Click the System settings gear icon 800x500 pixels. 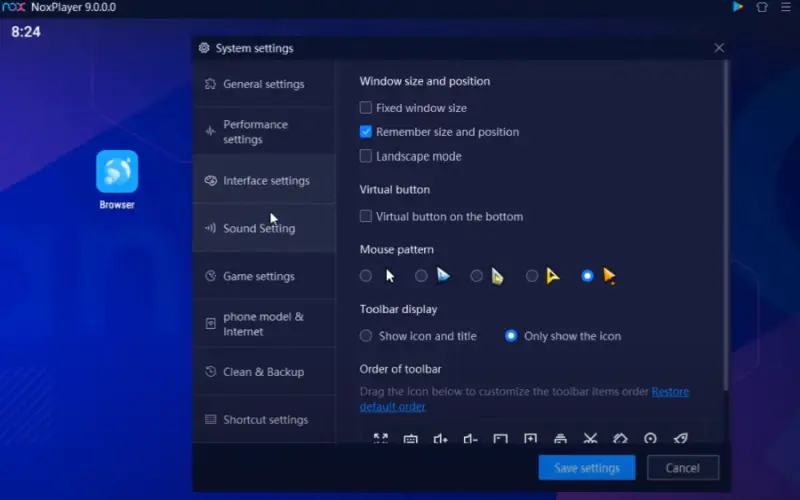click(204, 48)
